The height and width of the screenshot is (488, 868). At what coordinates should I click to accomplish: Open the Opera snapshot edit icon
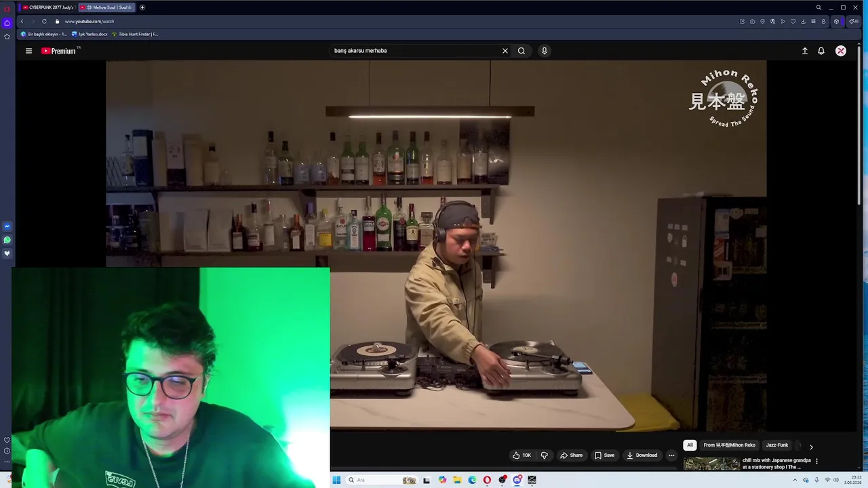pos(742,21)
